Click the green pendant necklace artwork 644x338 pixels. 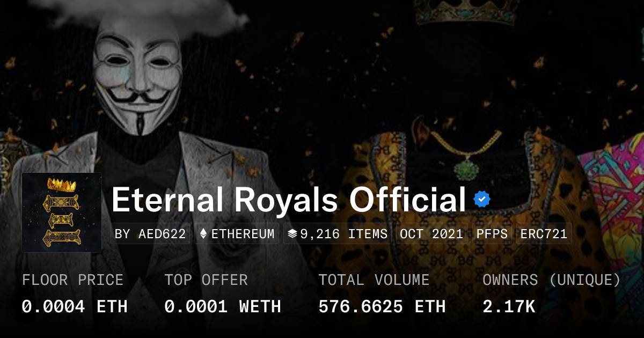(465, 170)
